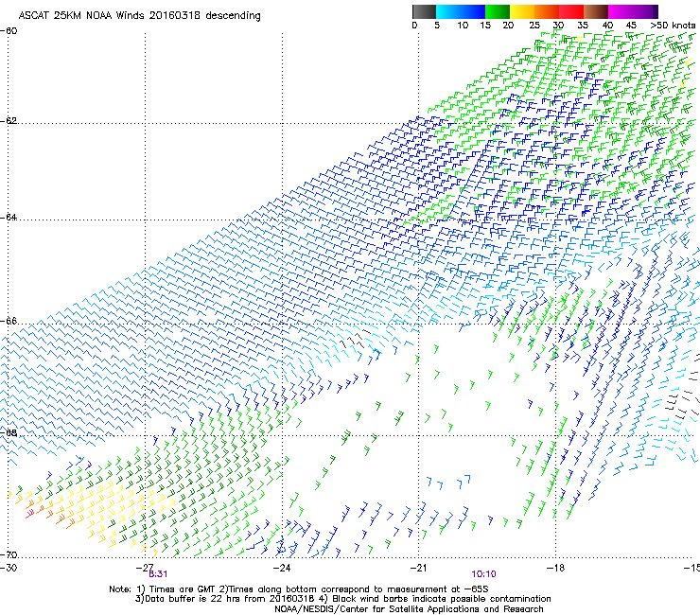Click the -24 longitude axis label
Image resolution: width=700 pixels, height=615 pixels.
(x=282, y=568)
